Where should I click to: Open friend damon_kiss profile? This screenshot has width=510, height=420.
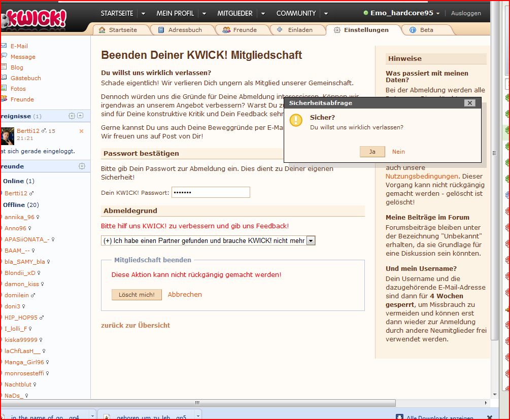22,284
